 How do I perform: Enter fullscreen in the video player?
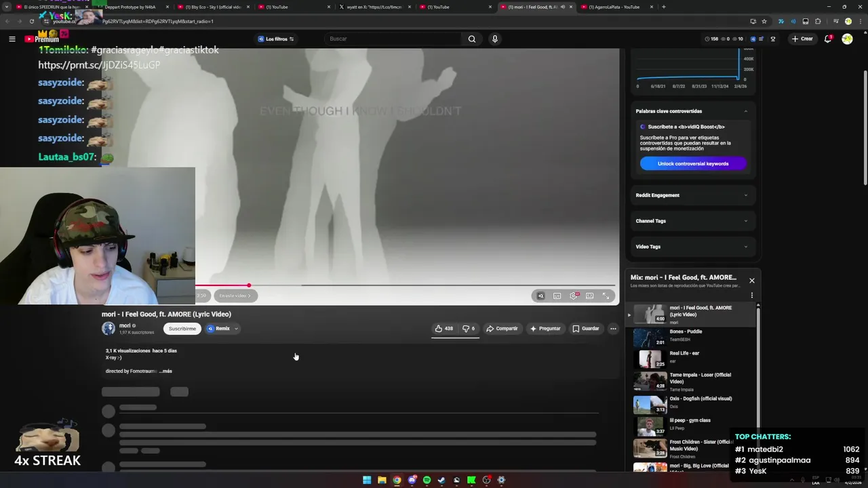tap(606, 296)
